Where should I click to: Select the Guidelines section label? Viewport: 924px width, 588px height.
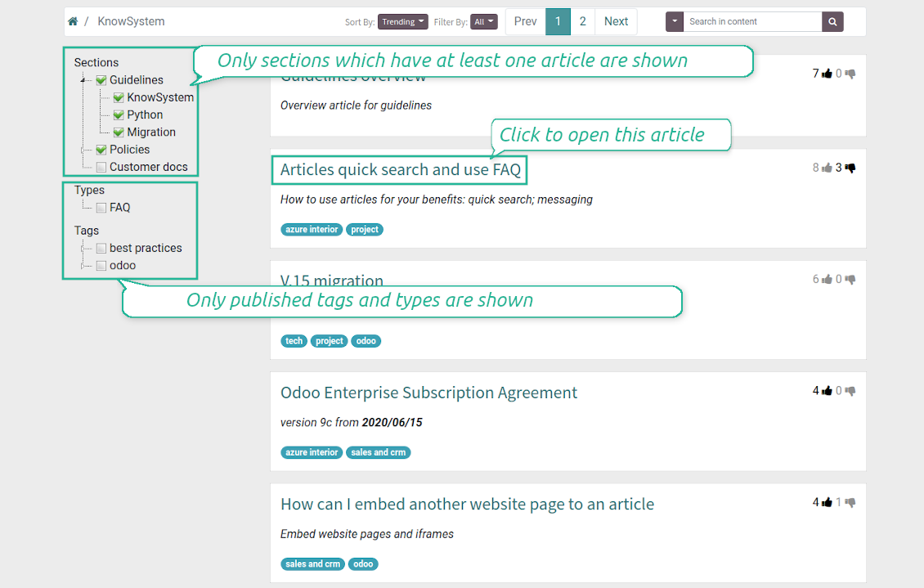136,80
